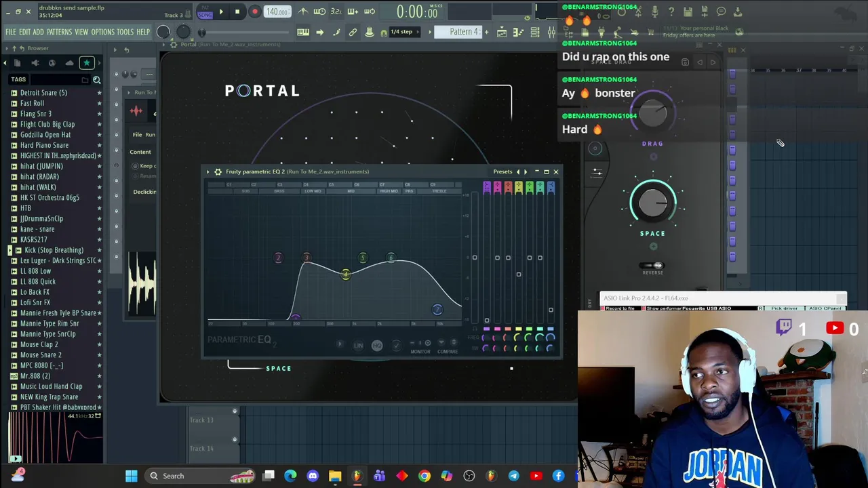868x488 pixels.
Task: Arm the red Record button
Action: [255, 12]
